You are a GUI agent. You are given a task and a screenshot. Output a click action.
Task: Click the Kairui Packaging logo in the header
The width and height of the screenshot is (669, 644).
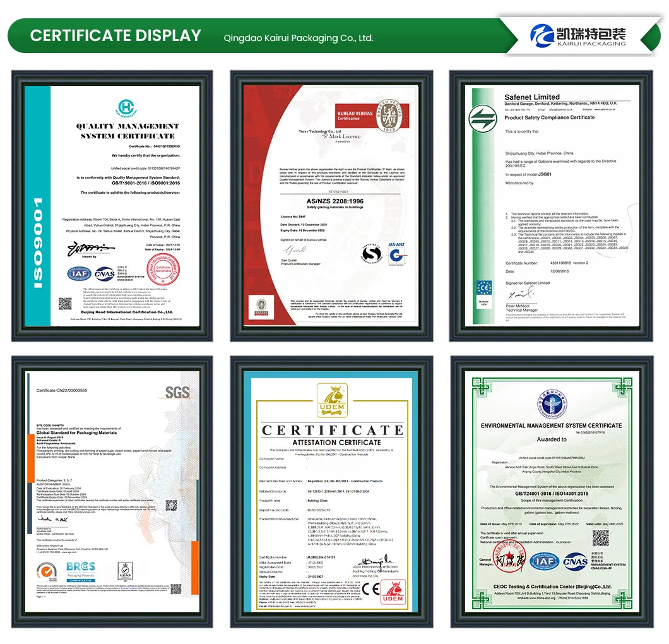tap(577, 35)
